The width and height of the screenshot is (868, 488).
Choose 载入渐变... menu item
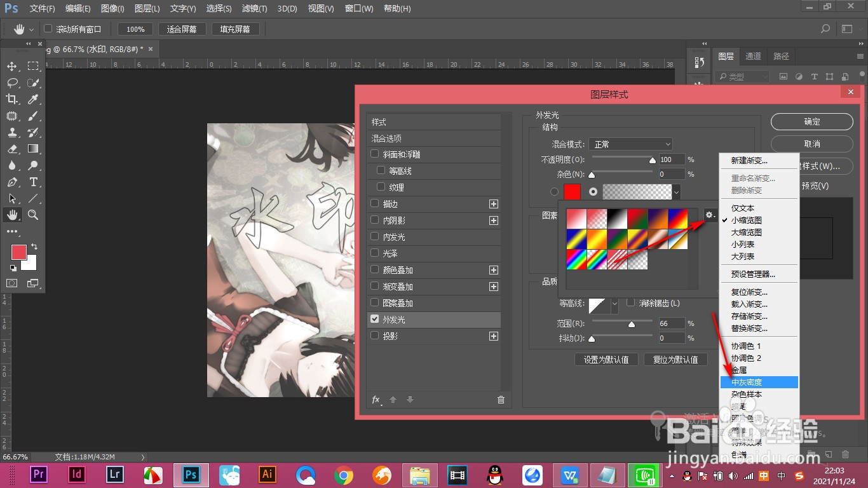coord(759,304)
